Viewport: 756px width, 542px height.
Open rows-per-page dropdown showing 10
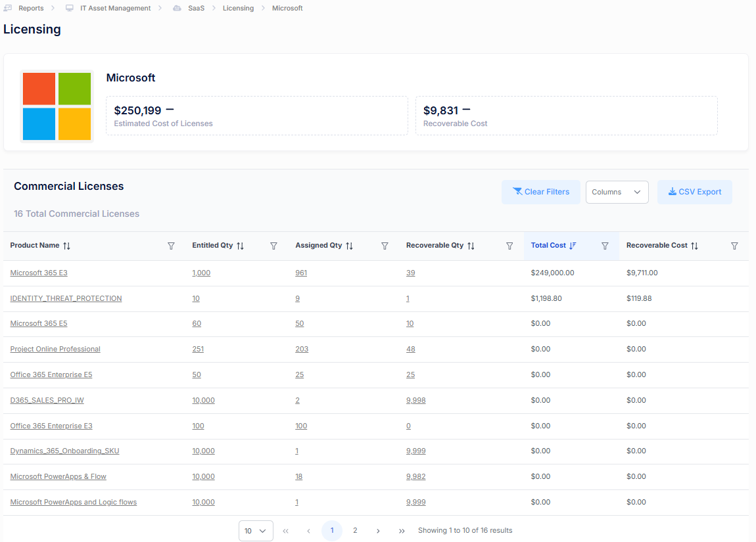click(256, 531)
